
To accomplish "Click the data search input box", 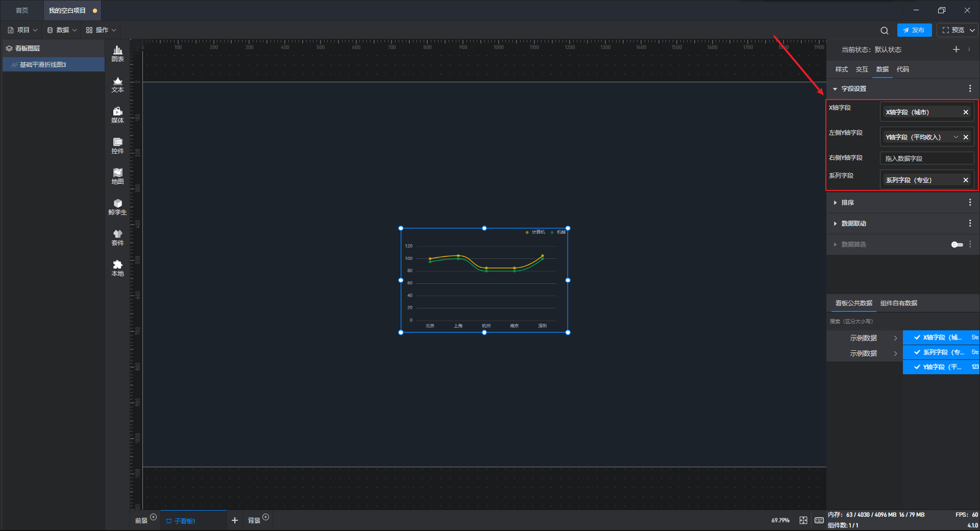I will pos(902,321).
